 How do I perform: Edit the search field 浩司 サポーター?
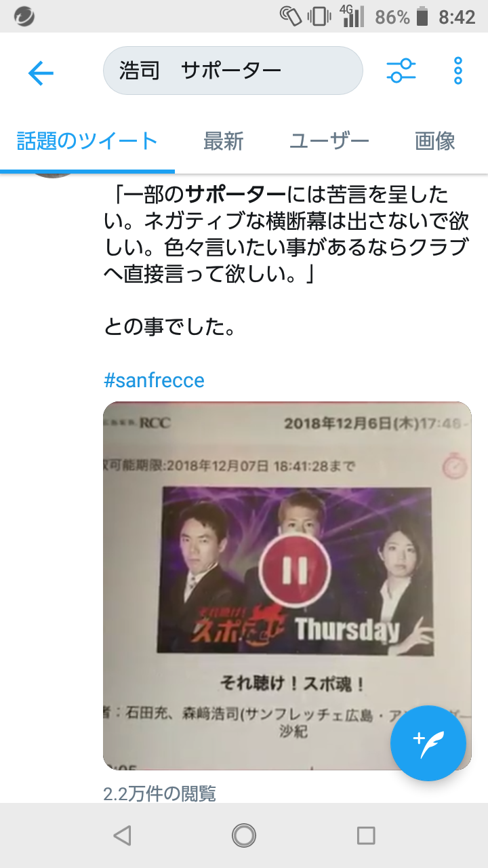[x=232, y=71]
